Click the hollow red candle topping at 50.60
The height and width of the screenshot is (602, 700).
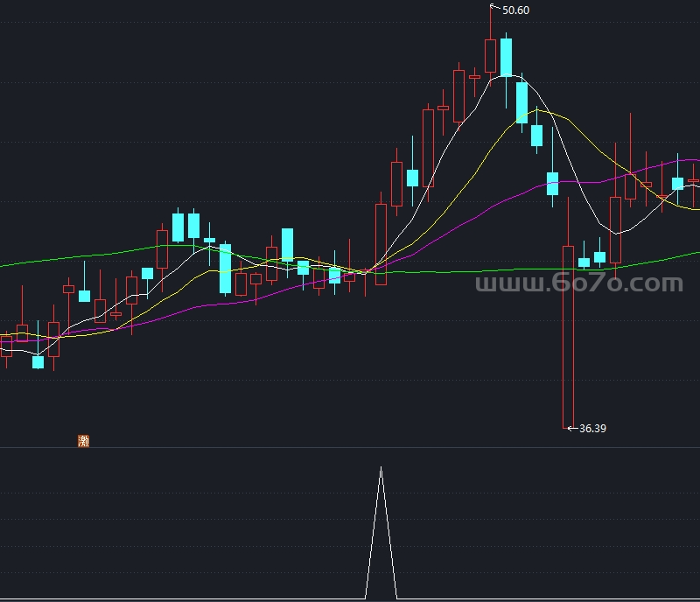(490, 55)
